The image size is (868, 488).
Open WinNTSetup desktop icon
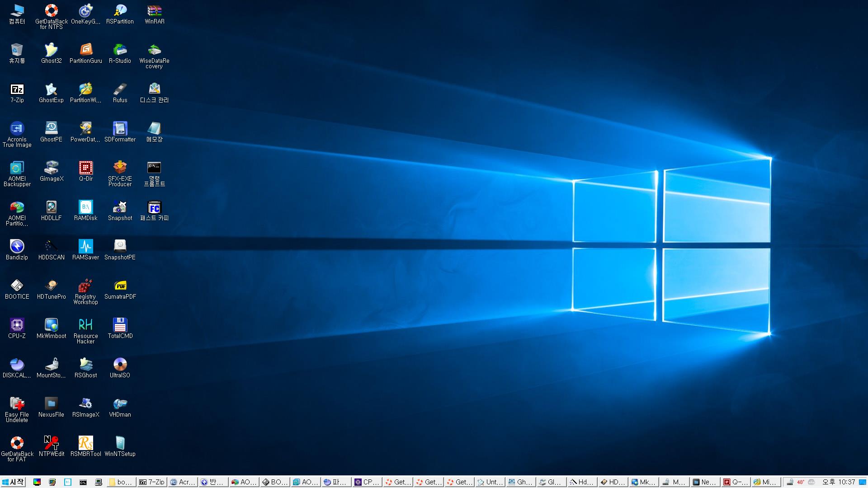tap(120, 446)
